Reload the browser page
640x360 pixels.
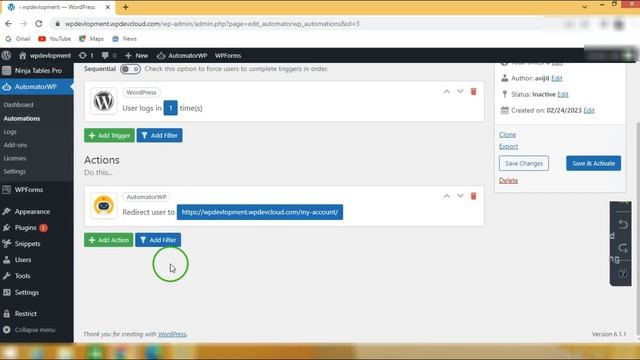pyautogui.click(x=39, y=24)
